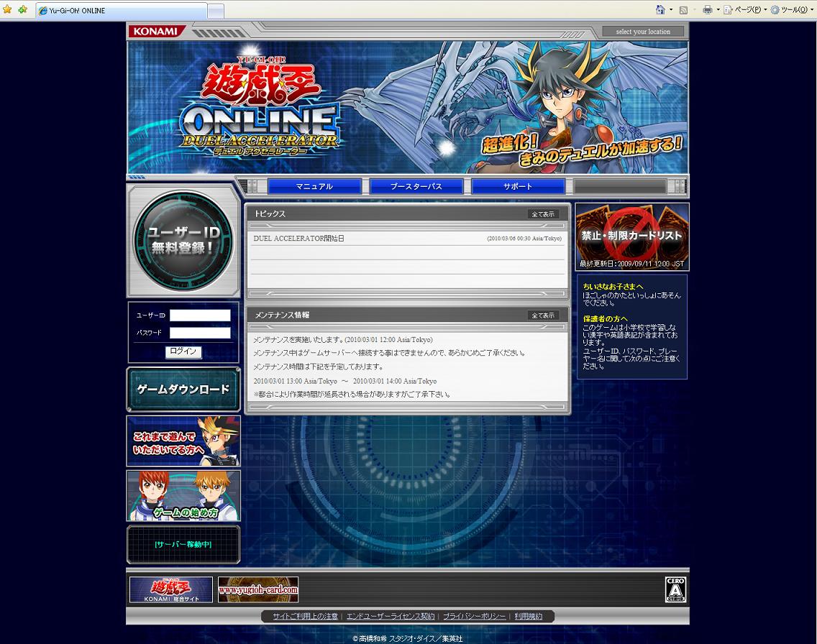
Task: Open the 禁止・制限カードリスト banner
Action: point(632,237)
